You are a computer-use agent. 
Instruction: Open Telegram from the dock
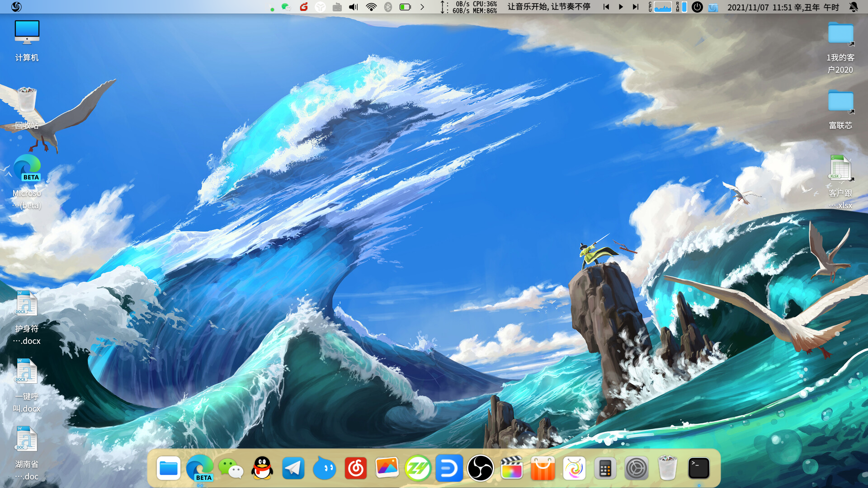pyautogui.click(x=293, y=468)
